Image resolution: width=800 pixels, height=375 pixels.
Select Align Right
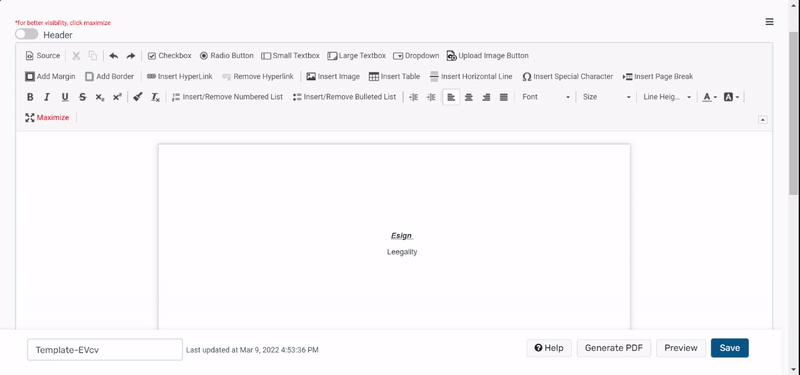click(x=486, y=97)
